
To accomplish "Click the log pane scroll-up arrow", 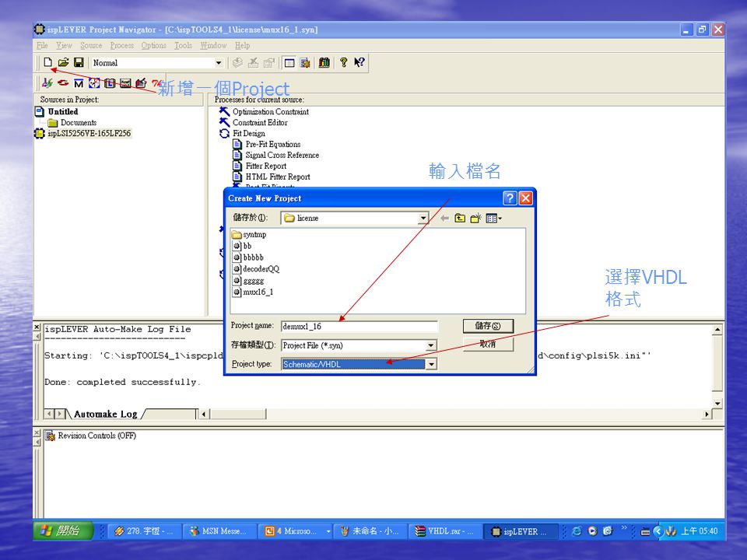I will coord(717,329).
